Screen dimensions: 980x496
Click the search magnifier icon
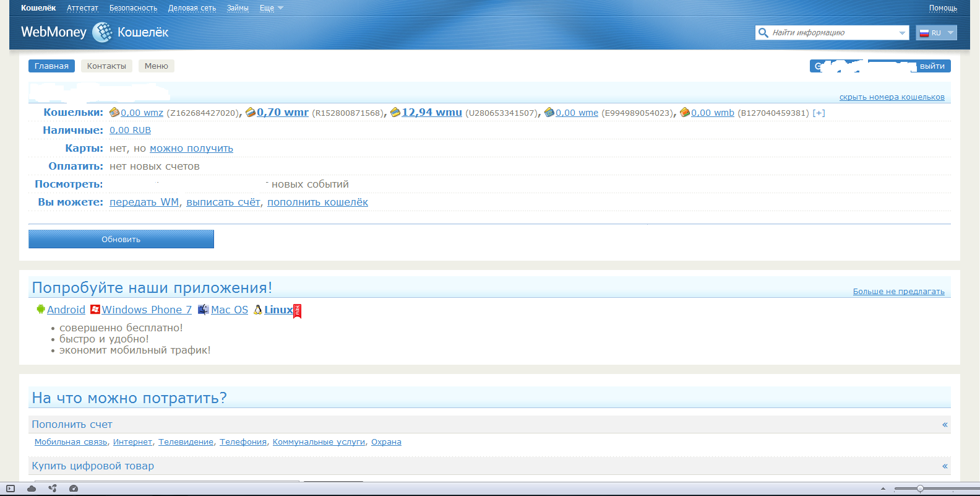[x=763, y=33]
